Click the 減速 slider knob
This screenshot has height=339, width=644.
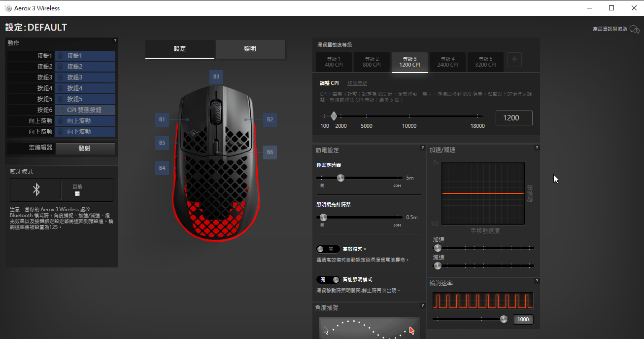coord(438,265)
